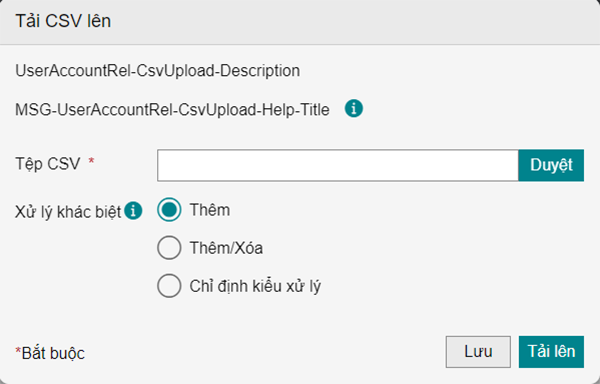Image resolution: width=600 pixels, height=384 pixels.
Task: Click the MSG-UserAccountRel-CsvUpload-Help-Title text
Action: pos(172,110)
